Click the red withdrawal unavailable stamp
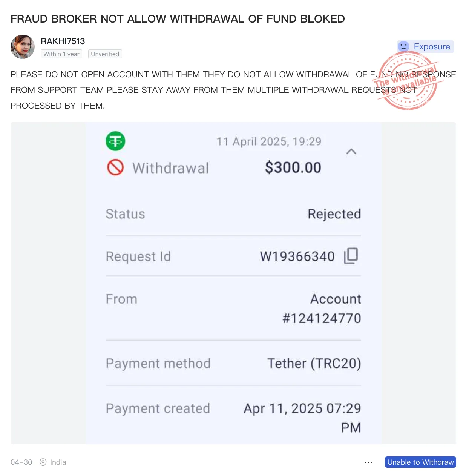The width and height of the screenshot is (469, 476). pyautogui.click(x=407, y=81)
